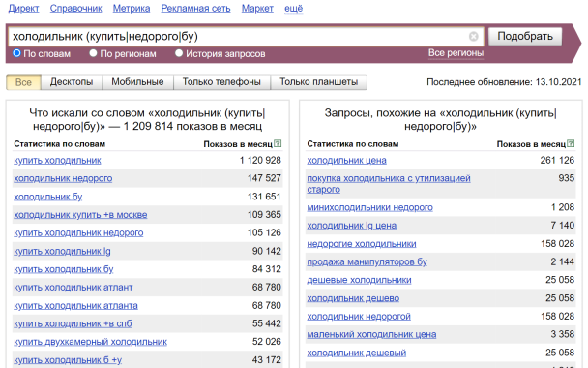The width and height of the screenshot is (588, 368).
Task: Click the 'Последнее обновление: 13.10.2021' text
Action: (505, 82)
